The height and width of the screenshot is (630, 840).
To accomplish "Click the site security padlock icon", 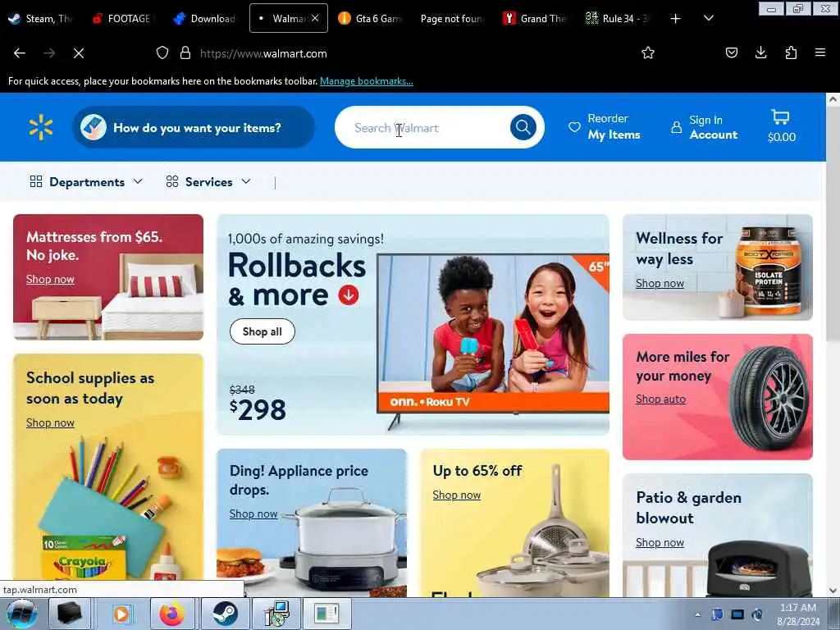I will coord(185,53).
